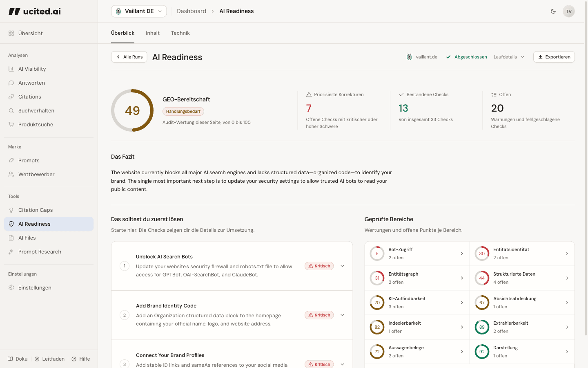Open AI Files tool

(x=49, y=238)
